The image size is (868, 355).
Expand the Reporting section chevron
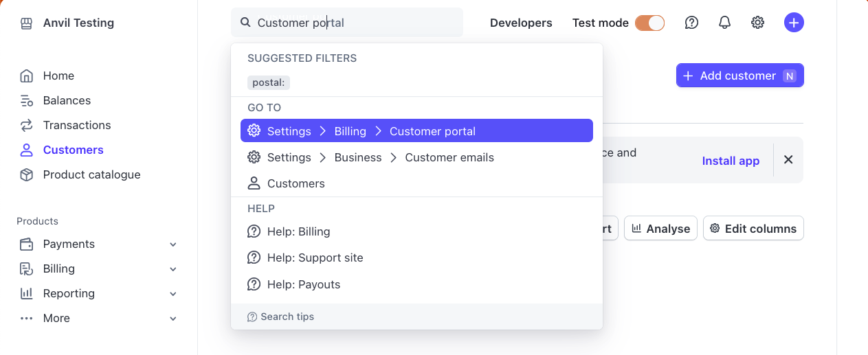(173, 294)
